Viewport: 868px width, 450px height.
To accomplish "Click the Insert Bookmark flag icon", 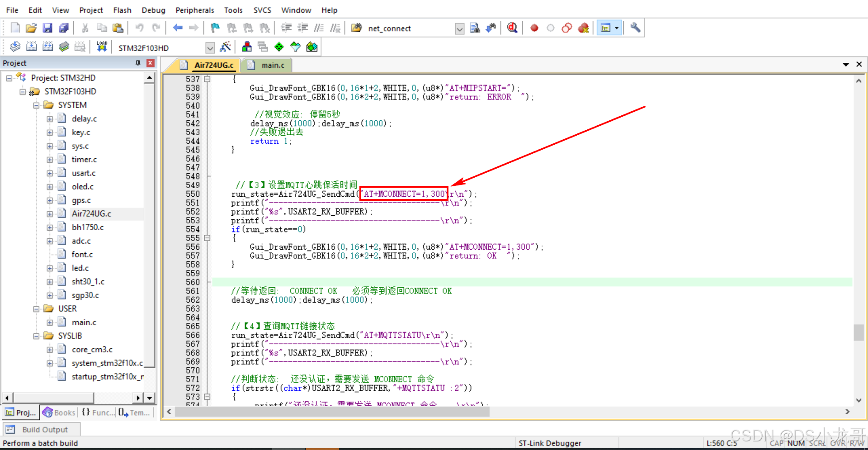I will click(215, 28).
